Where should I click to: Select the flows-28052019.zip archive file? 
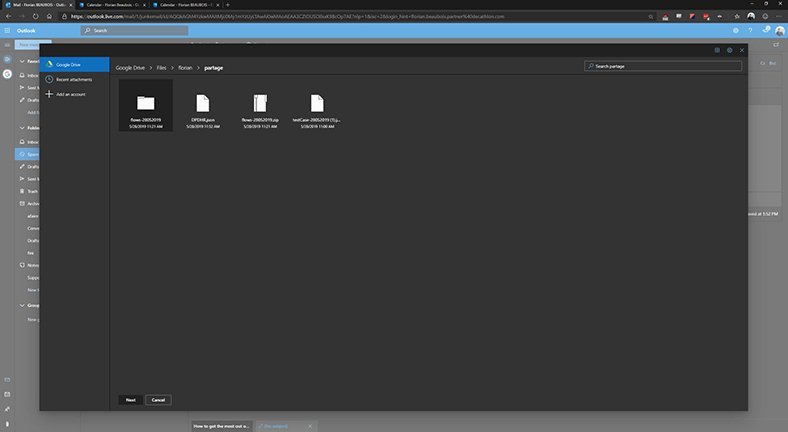pyautogui.click(x=260, y=105)
